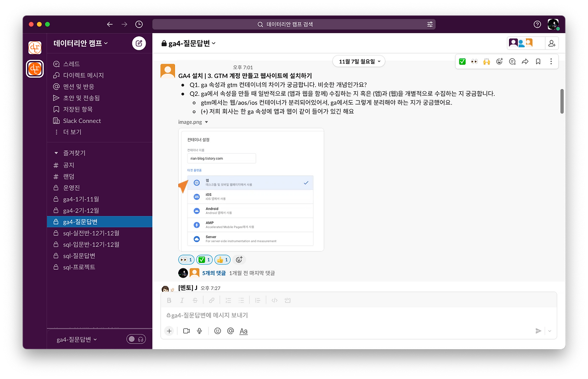Open the history clock icon

click(139, 24)
